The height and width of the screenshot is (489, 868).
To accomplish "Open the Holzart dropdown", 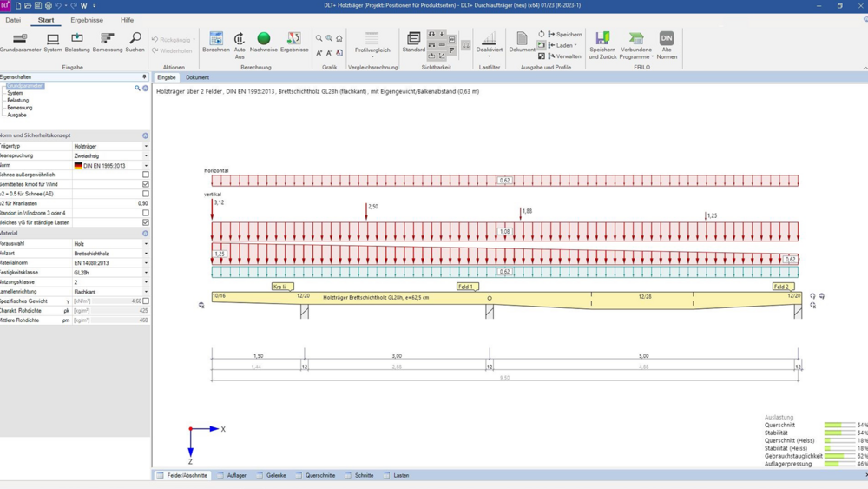I will [x=146, y=253].
